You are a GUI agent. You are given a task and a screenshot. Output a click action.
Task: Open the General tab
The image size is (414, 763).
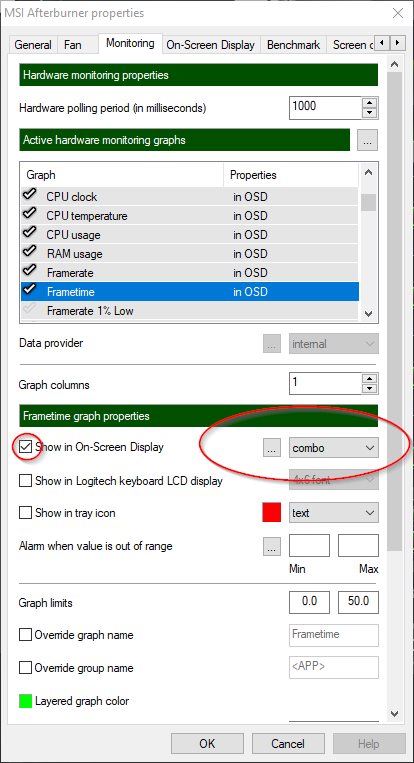[33, 45]
